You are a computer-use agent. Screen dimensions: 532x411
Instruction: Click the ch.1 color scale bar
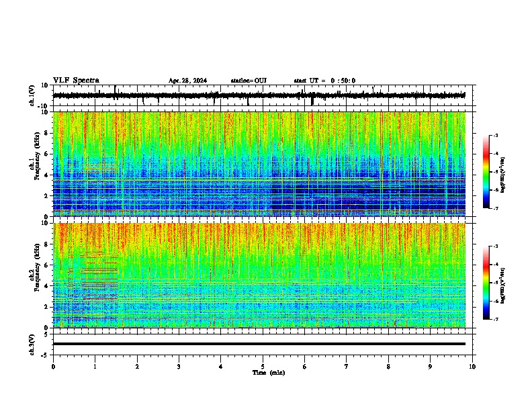(x=486, y=172)
